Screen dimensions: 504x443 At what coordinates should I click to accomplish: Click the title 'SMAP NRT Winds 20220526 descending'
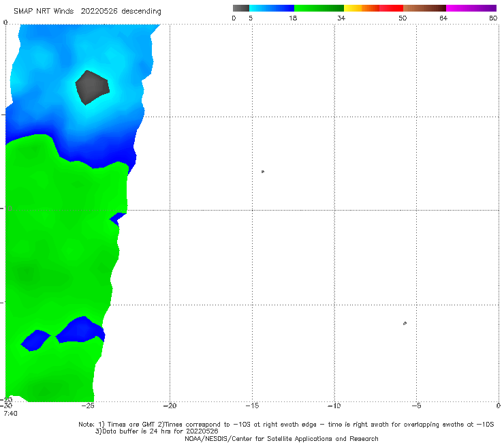tap(87, 12)
